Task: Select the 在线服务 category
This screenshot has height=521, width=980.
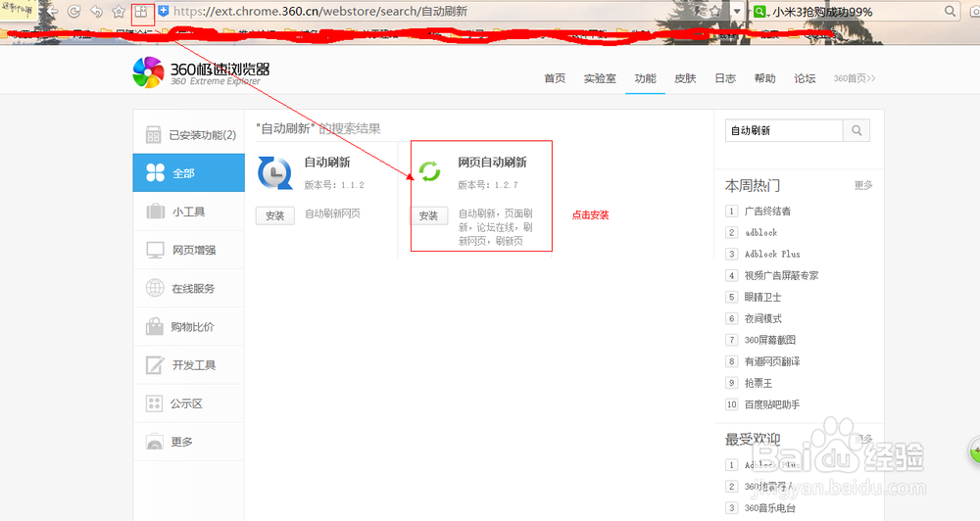Action: click(189, 288)
